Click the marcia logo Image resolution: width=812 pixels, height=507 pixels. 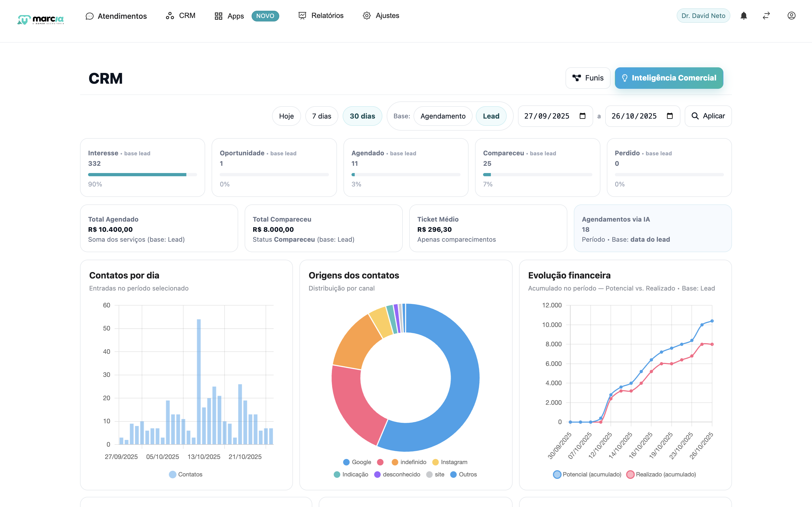(x=40, y=19)
